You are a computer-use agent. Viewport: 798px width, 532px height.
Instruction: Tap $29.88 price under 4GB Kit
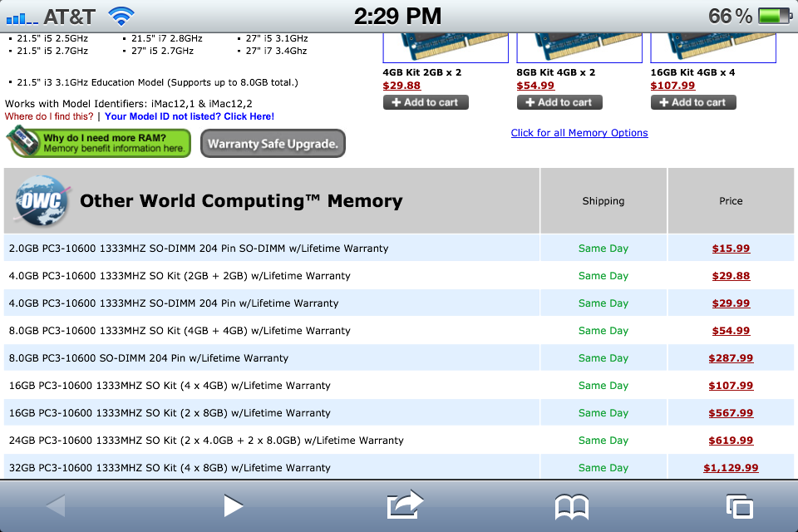tap(401, 86)
